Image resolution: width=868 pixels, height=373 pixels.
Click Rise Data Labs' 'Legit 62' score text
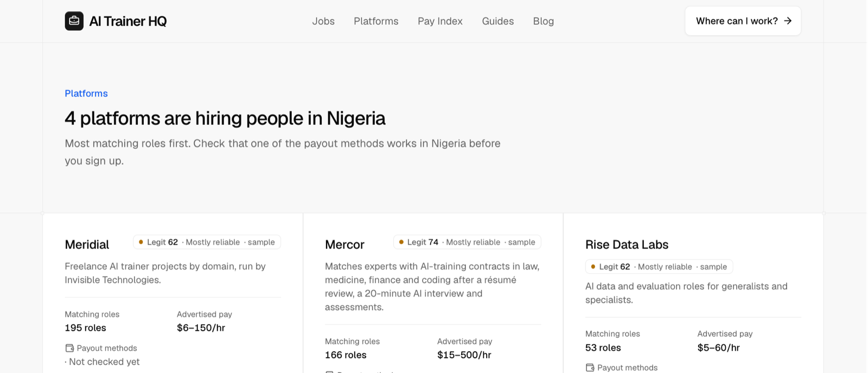click(x=614, y=267)
